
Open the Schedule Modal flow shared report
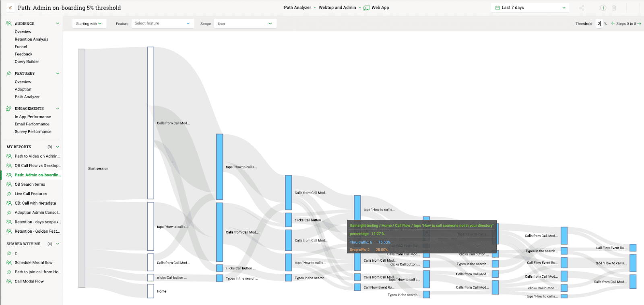click(33, 262)
